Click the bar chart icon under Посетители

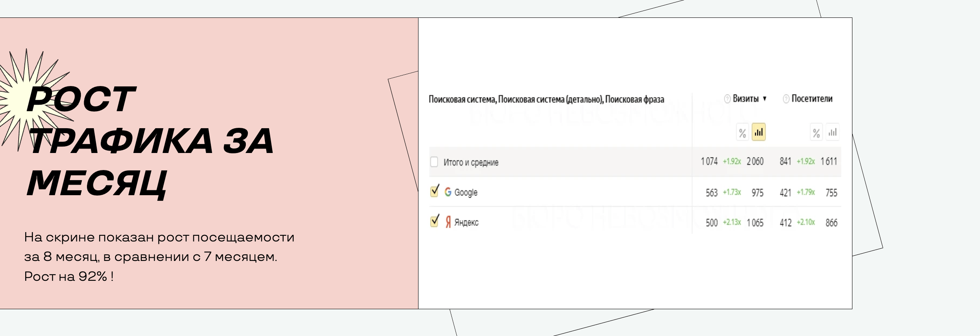click(833, 132)
